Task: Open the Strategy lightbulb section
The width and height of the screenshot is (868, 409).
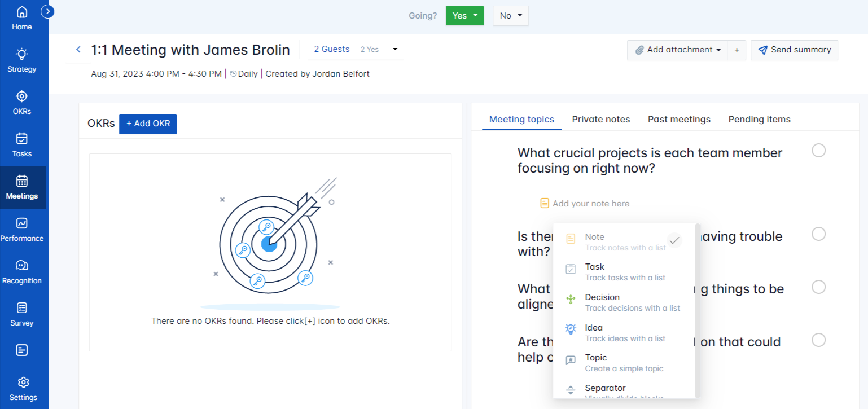Action: 22,60
